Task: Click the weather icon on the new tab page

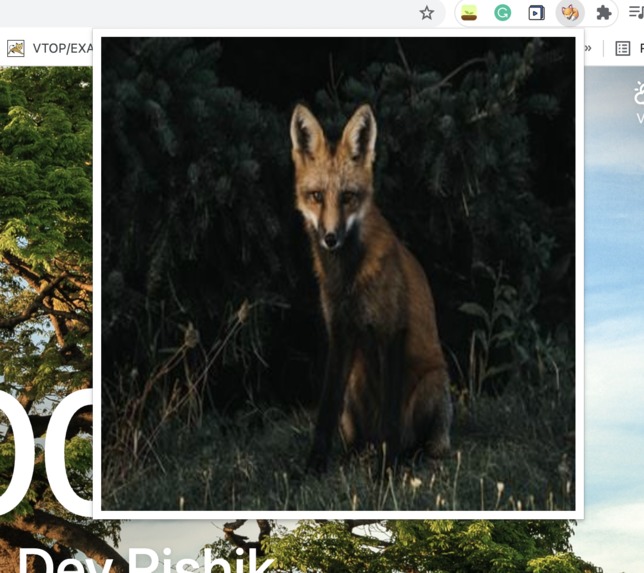Action: [639, 93]
